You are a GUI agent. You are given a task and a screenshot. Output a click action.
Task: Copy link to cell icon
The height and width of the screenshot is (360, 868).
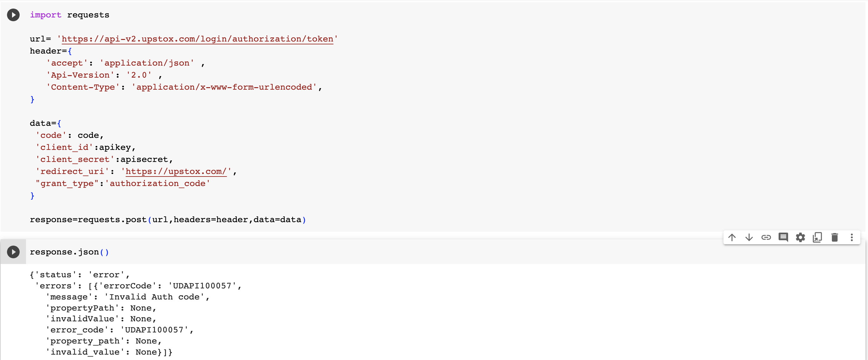[766, 237]
